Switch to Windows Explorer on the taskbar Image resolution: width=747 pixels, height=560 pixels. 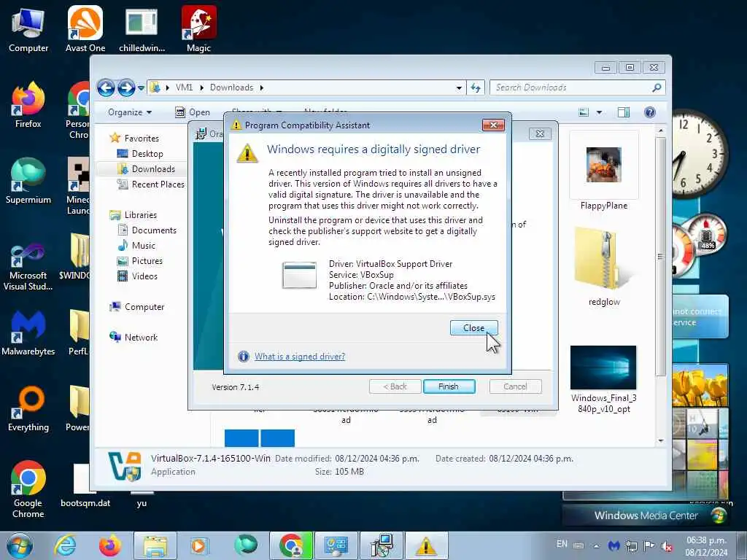(155, 545)
